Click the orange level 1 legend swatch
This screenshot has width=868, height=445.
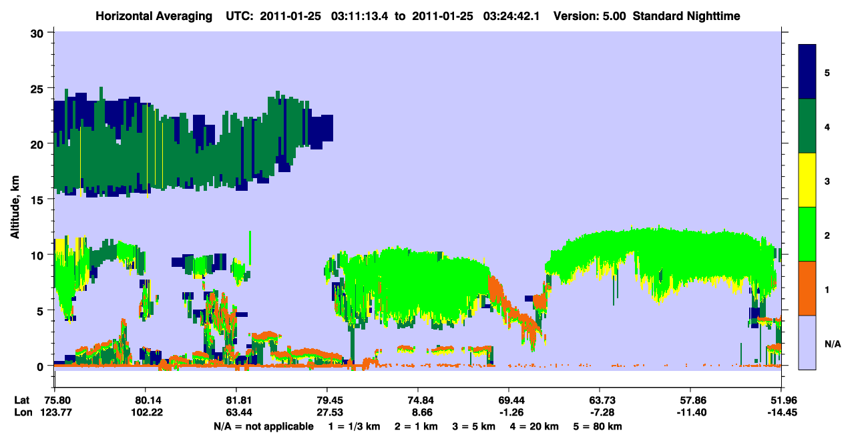coord(807,288)
